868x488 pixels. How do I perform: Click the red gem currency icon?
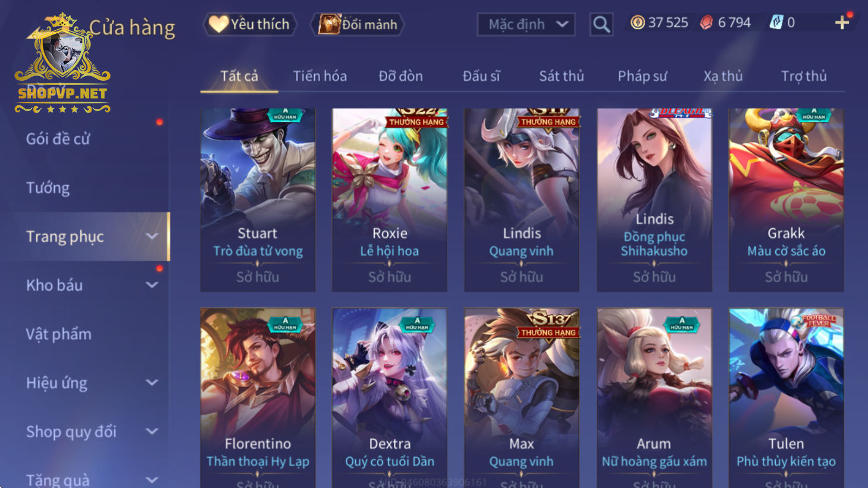pos(706,23)
